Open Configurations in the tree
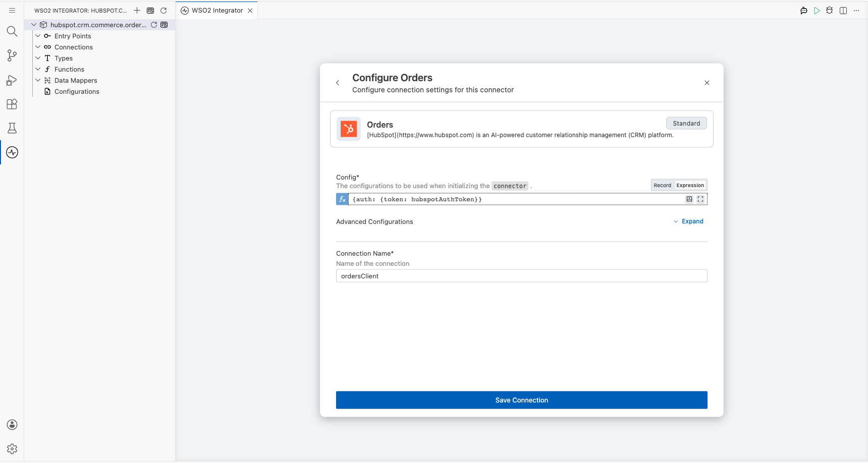This screenshot has height=463, width=868. [x=77, y=91]
